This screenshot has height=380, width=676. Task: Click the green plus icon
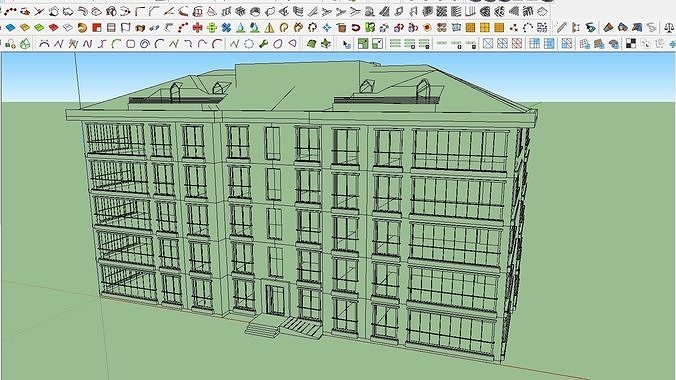tap(212, 28)
